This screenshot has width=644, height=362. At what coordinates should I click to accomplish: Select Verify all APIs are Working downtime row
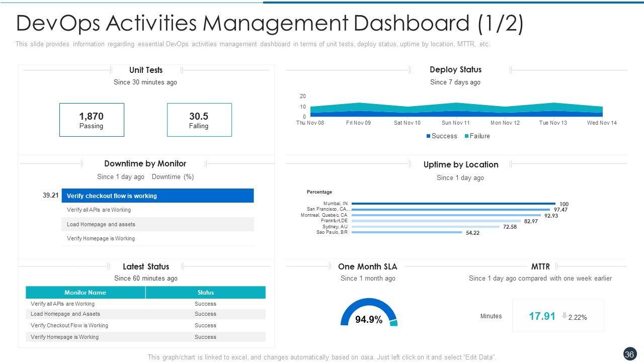click(157, 210)
